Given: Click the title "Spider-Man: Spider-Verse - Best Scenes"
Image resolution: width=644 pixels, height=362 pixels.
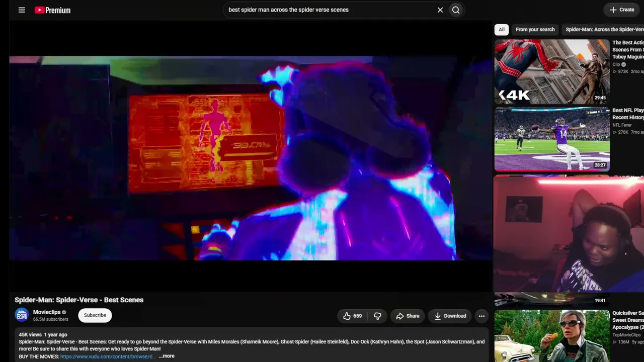Looking at the screenshot, I should click(x=79, y=300).
